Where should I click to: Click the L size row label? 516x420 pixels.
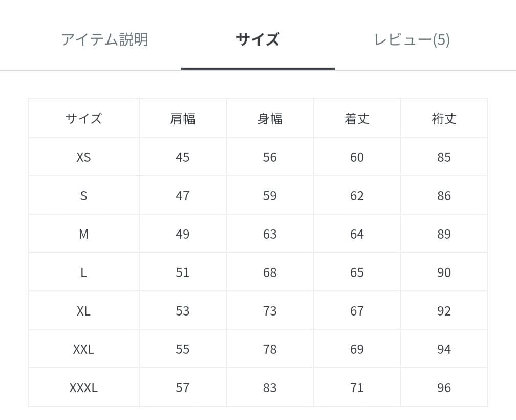click(83, 272)
